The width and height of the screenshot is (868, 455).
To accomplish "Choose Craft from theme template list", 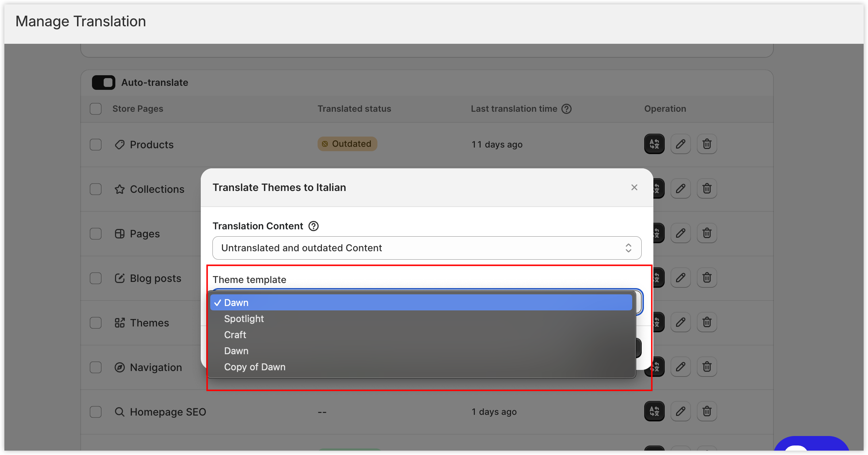I will click(x=421, y=335).
